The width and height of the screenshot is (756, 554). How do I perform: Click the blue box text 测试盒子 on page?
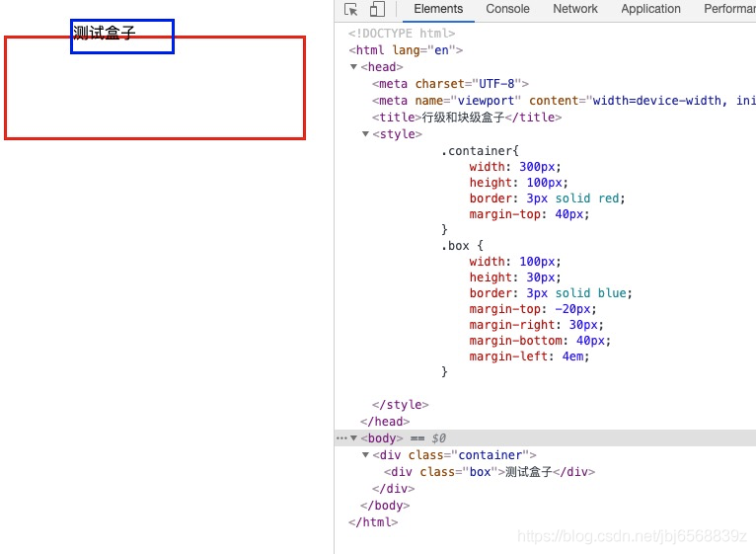click(x=105, y=33)
